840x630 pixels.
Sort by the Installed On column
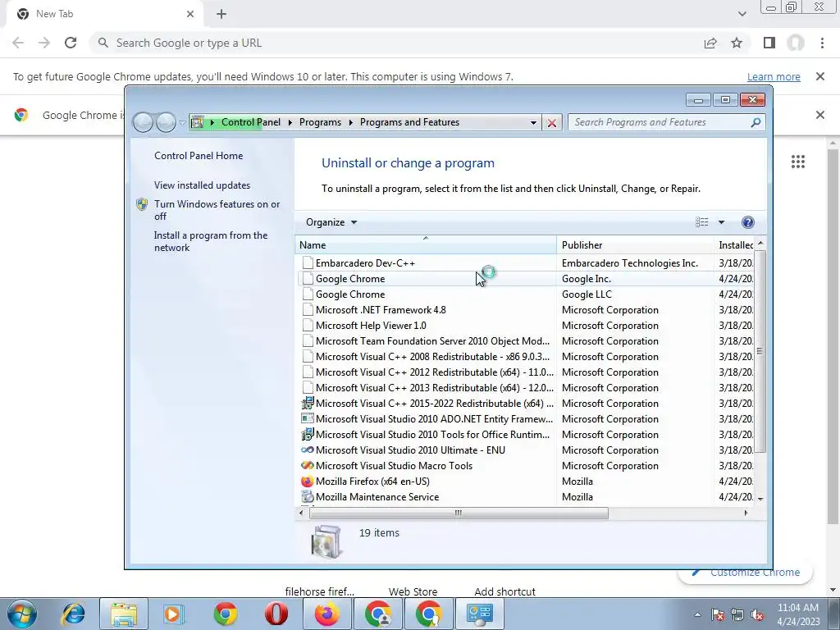734,244
